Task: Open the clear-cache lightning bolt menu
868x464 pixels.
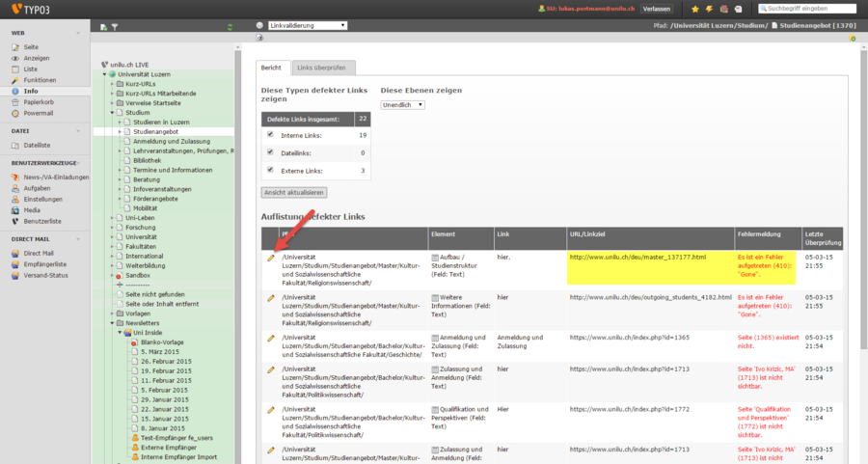Action: pyautogui.click(x=709, y=9)
